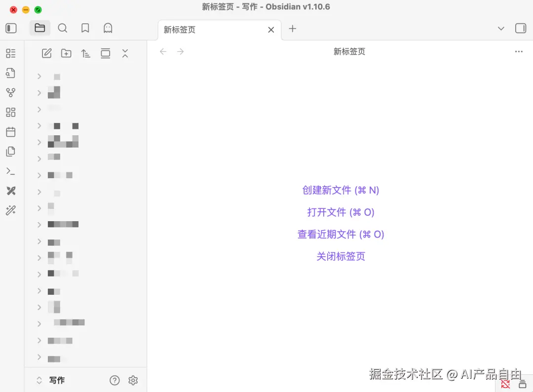Expand the topmost folder in the file list
The width and height of the screenshot is (533, 392).
(x=39, y=77)
